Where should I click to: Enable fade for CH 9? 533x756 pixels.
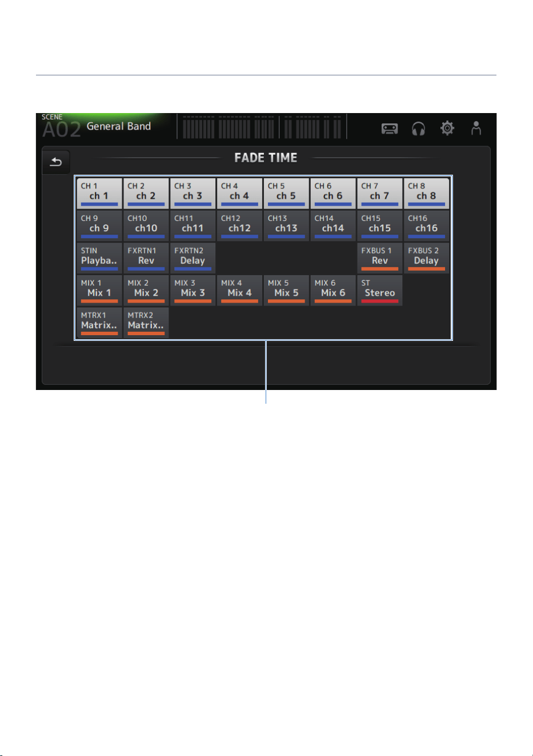99,226
